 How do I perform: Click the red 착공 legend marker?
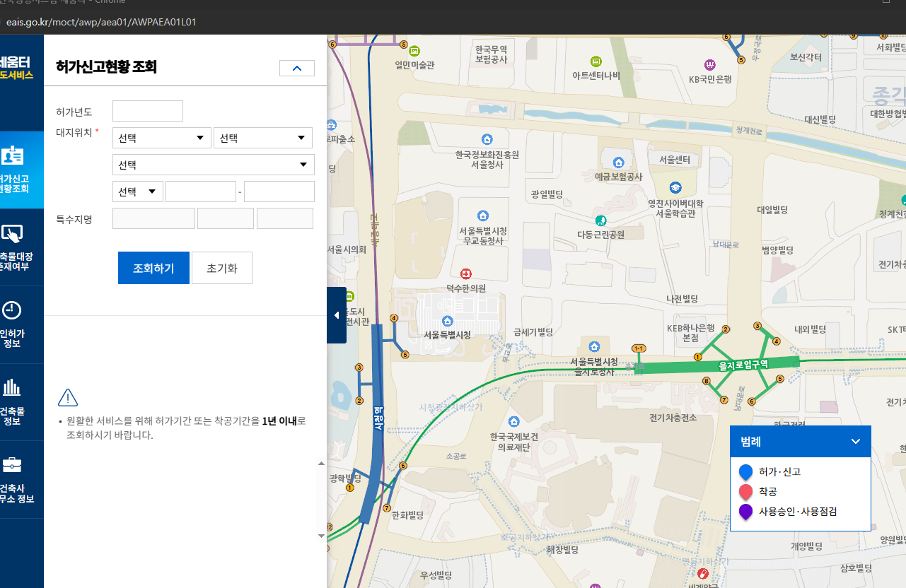pos(745,492)
